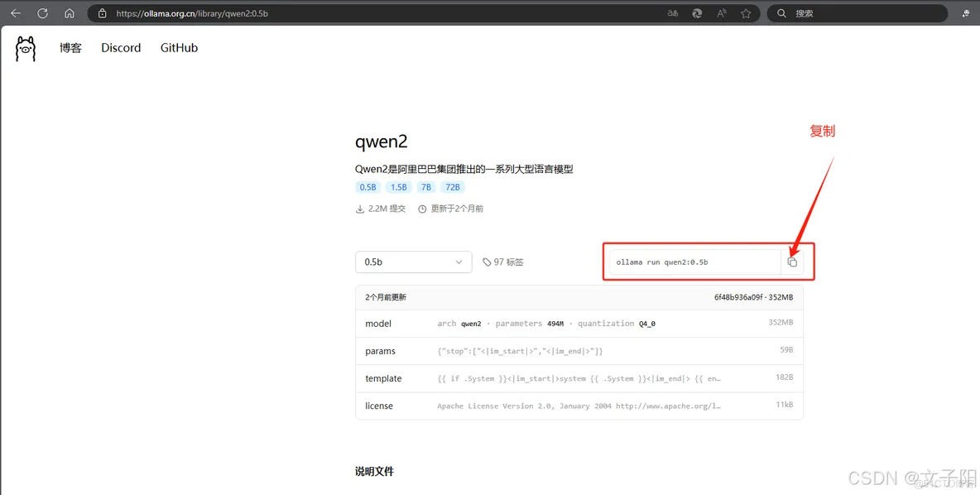
Task: Open the 0.5b version dropdown
Action: click(x=413, y=262)
